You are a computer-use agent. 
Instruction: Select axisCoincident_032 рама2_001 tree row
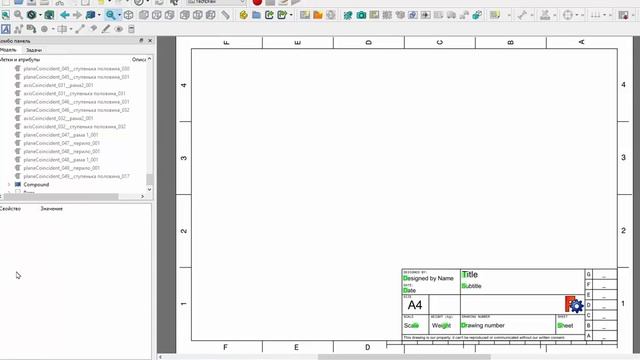click(58, 118)
